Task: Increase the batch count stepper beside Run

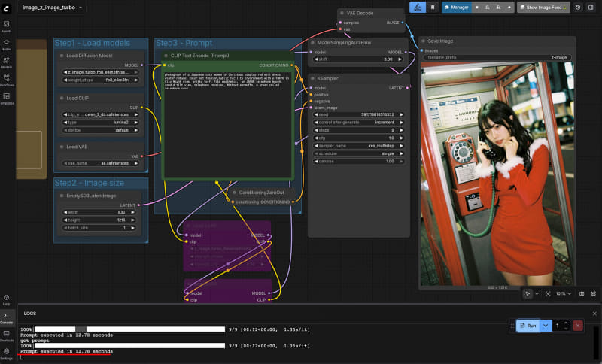Action: 566,323
